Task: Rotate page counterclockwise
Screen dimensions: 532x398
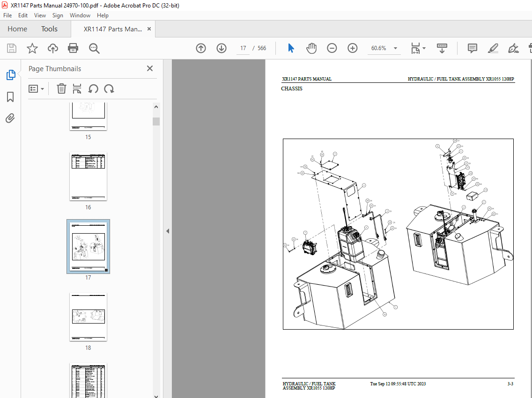Action: pyautogui.click(x=93, y=89)
